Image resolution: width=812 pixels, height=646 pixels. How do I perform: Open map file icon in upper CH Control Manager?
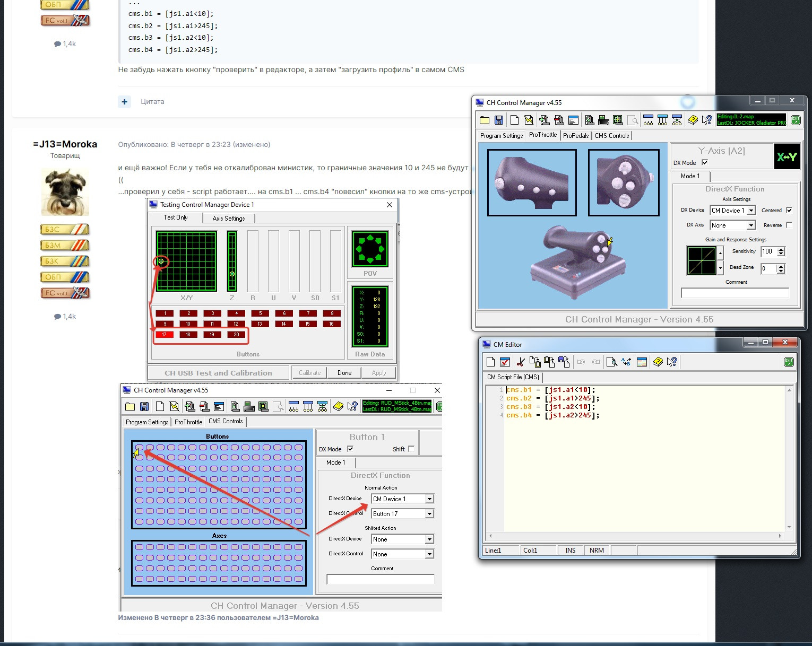(484, 120)
